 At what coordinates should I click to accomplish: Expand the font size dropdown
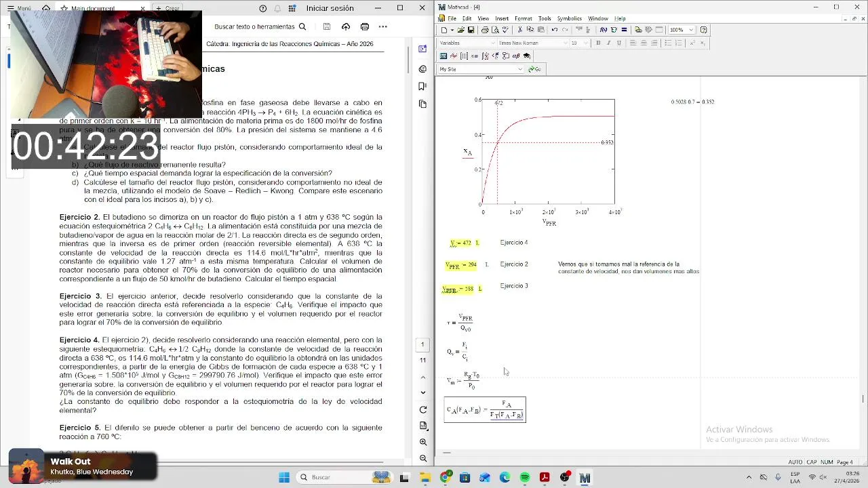click(586, 43)
